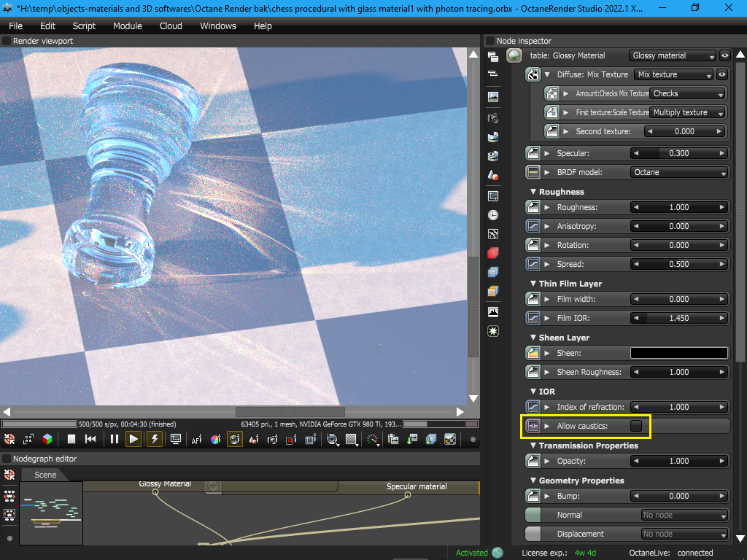Select the white balance color picker icon
This screenshot has width=747, height=560.
pyautogui.click(x=215, y=439)
